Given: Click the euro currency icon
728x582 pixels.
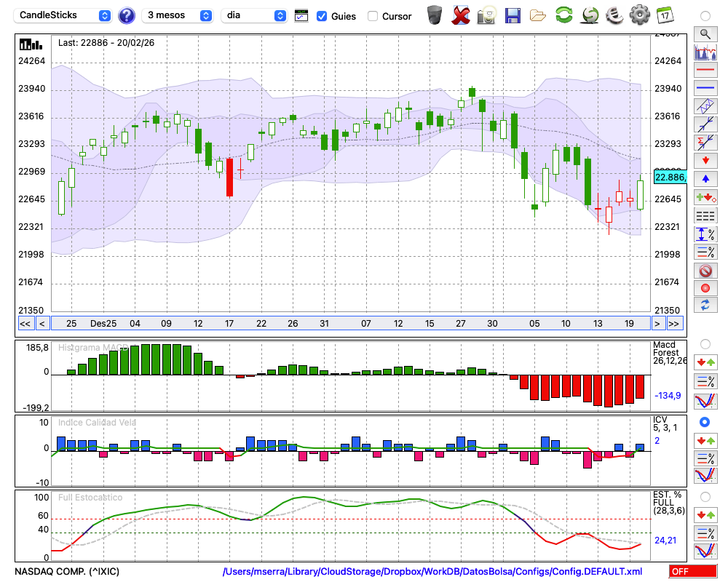Looking at the screenshot, I should pos(614,15).
